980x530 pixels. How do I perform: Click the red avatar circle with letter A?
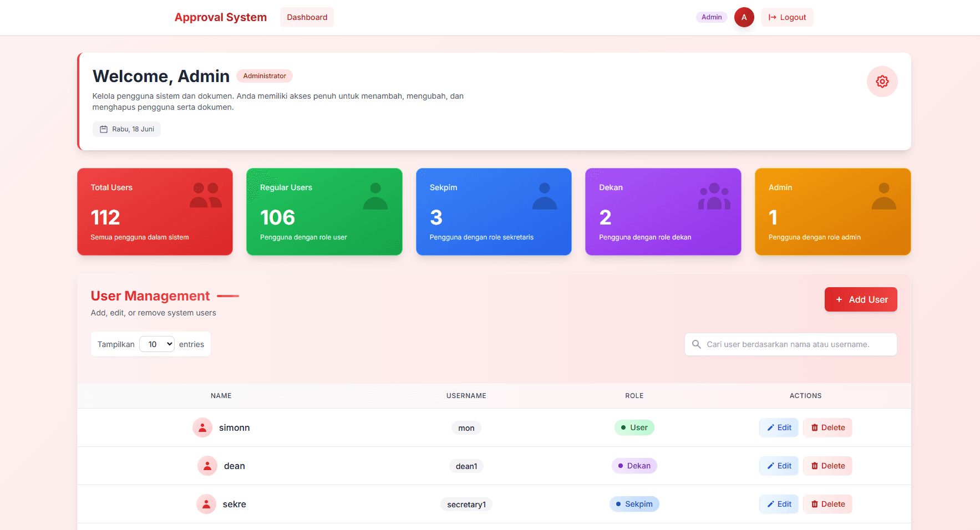(744, 17)
